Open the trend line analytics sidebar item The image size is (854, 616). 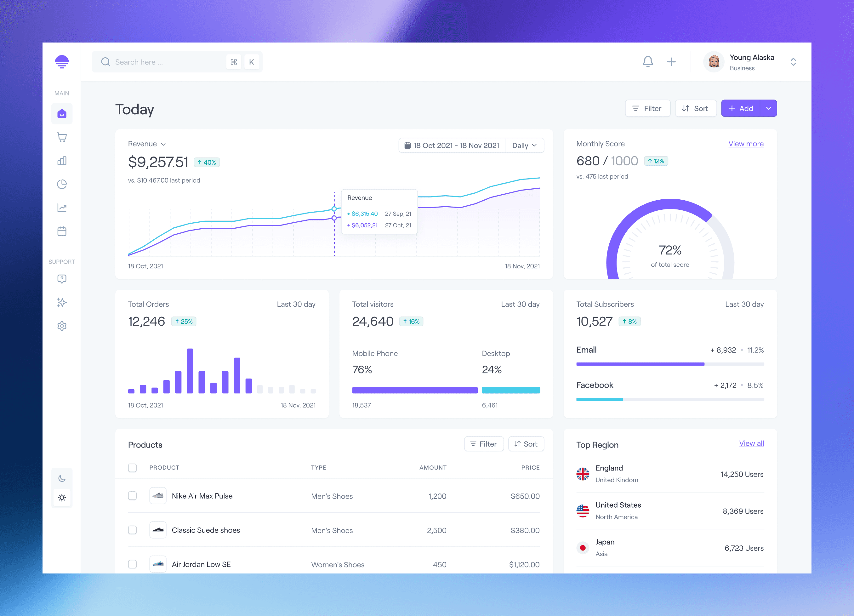coord(62,208)
